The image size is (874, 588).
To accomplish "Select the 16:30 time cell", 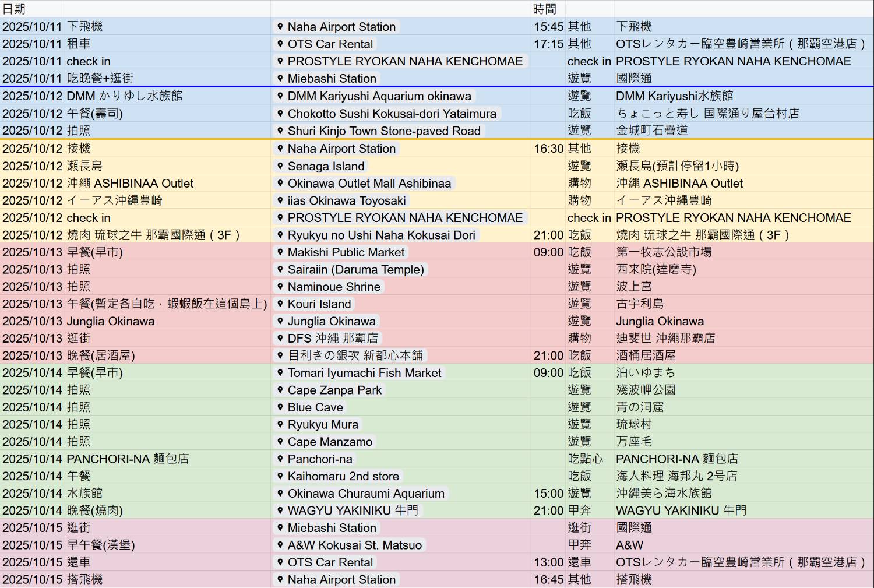I will pyautogui.click(x=548, y=149).
